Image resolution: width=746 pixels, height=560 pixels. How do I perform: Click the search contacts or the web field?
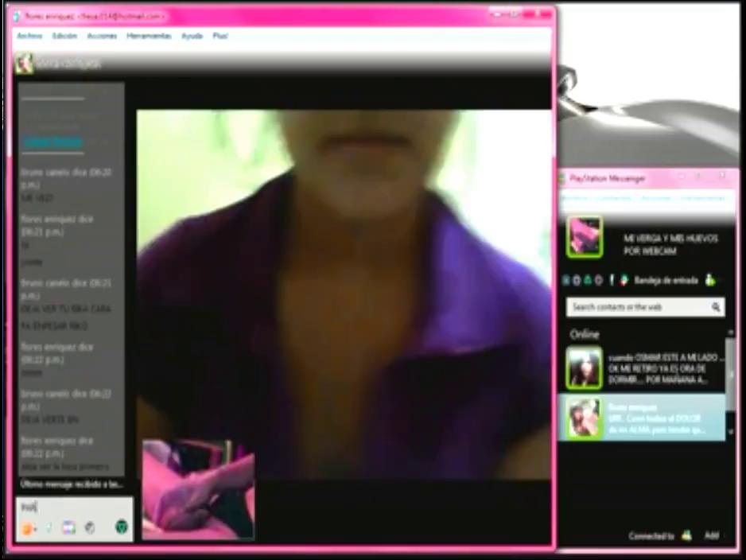[x=636, y=307]
